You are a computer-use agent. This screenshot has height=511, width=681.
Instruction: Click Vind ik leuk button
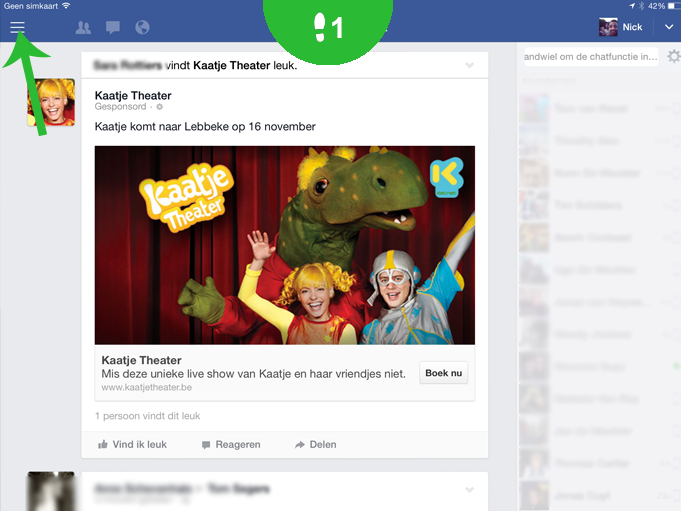click(x=132, y=445)
